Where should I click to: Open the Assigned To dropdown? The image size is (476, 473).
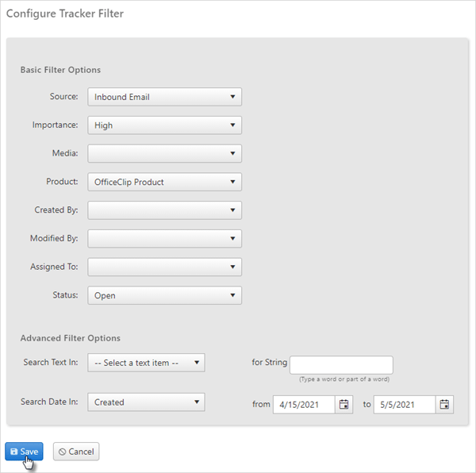(164, 267)
